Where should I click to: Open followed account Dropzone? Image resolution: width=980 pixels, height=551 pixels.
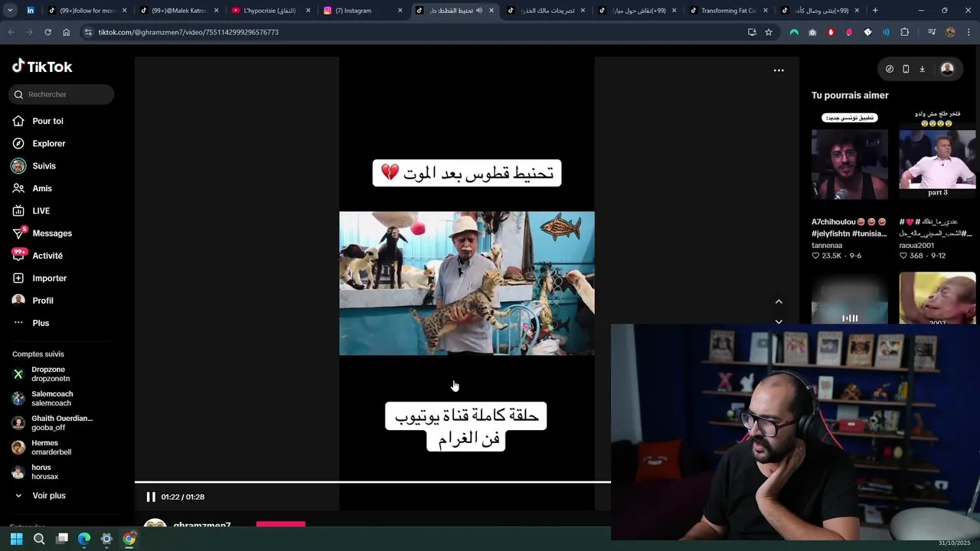(x=51, y=374)
